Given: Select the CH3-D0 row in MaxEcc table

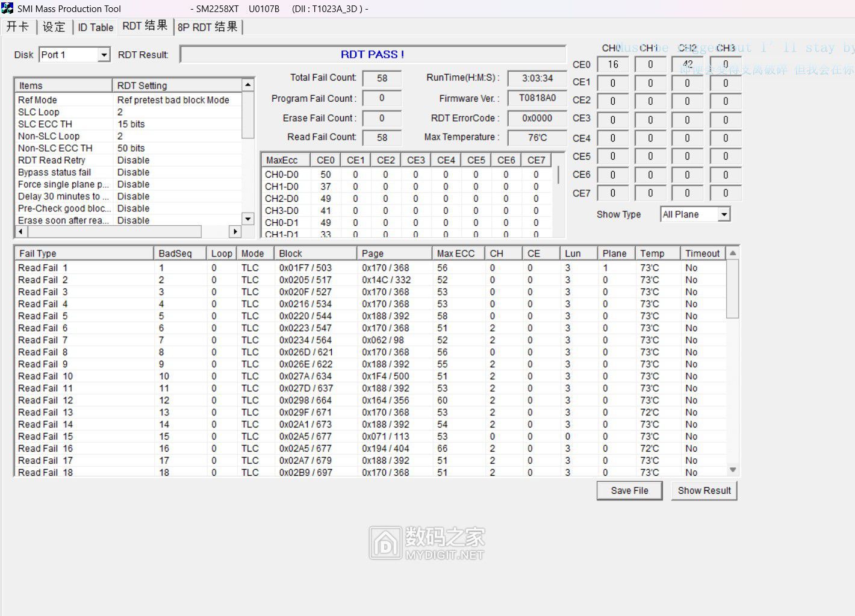Looking at the screenshot, I should (407, 211).
